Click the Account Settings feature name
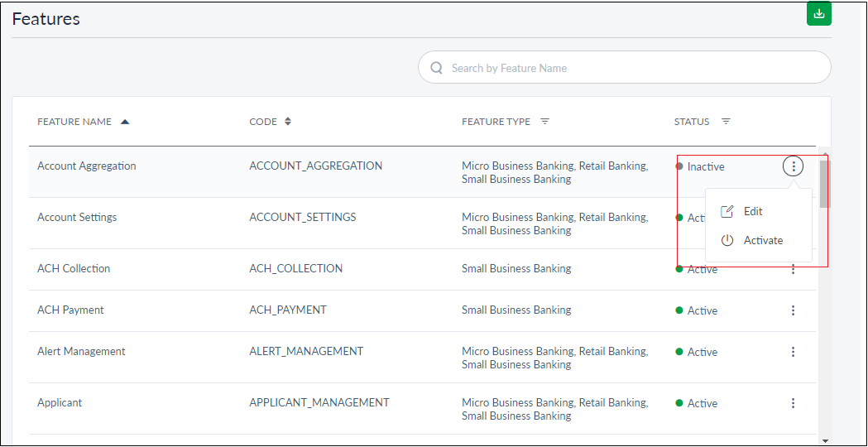 tap(77, 217)
